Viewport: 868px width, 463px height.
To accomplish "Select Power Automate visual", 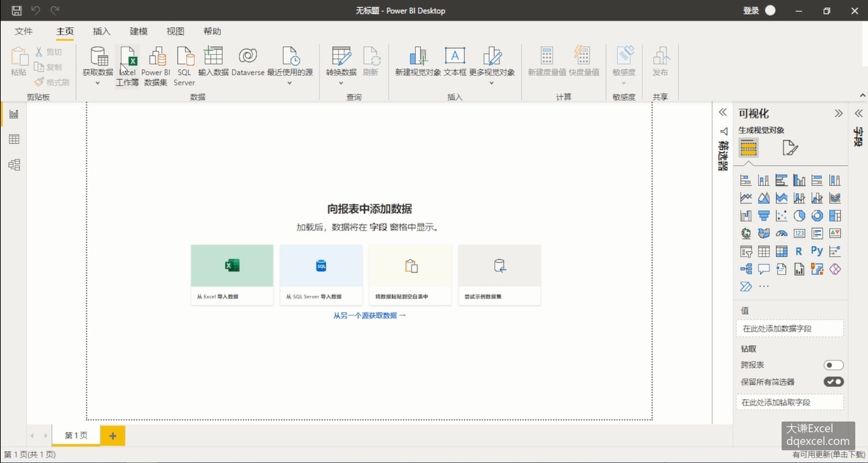I will pyautogui.click(x=745, y=286).
